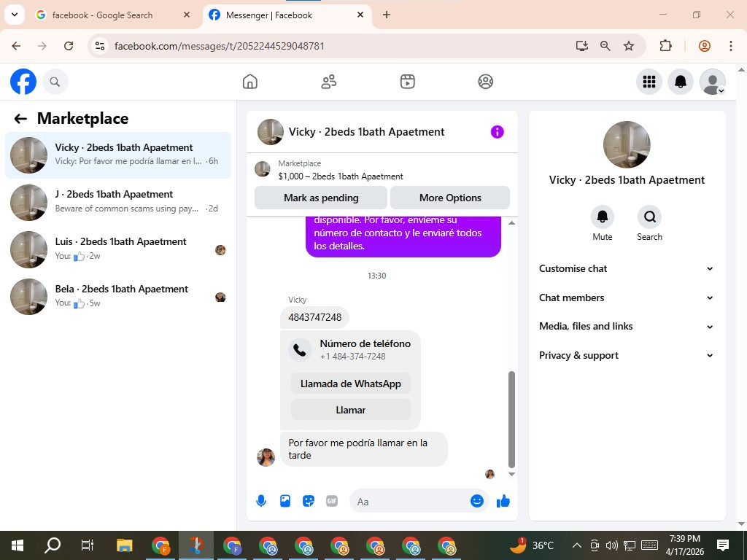View site information icon in address bar
The width and height of the screenshot is (747, 560).
pyautogui.click(x=99, y=46)
